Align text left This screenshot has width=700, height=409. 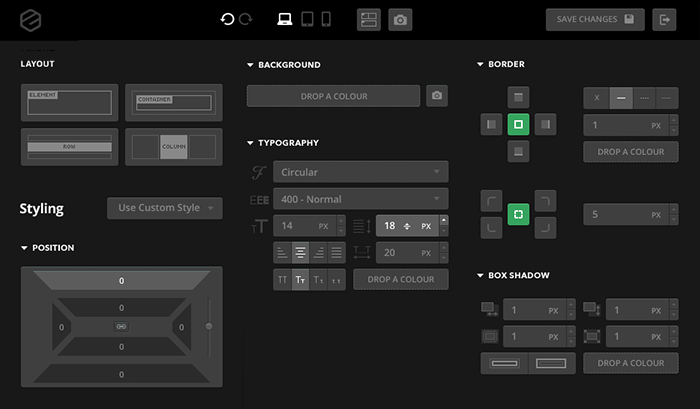coord(282,253)
